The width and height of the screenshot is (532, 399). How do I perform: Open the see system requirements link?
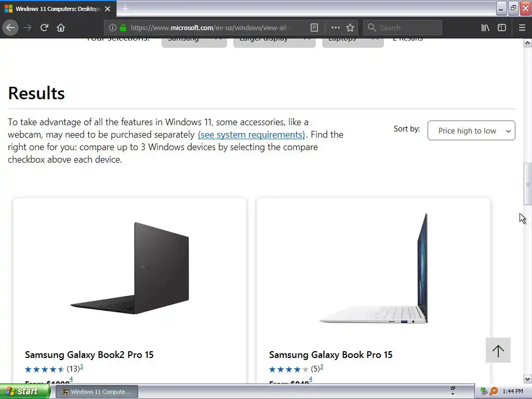point(251,135)
